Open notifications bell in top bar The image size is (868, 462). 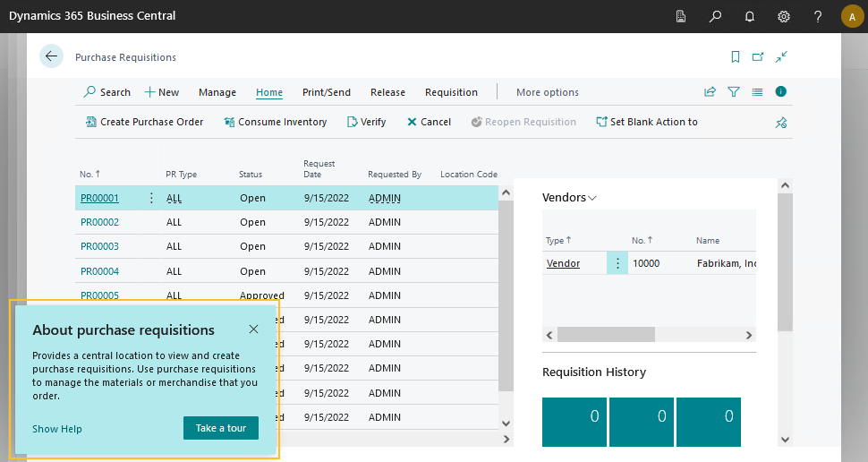click(x=749, y=16)
